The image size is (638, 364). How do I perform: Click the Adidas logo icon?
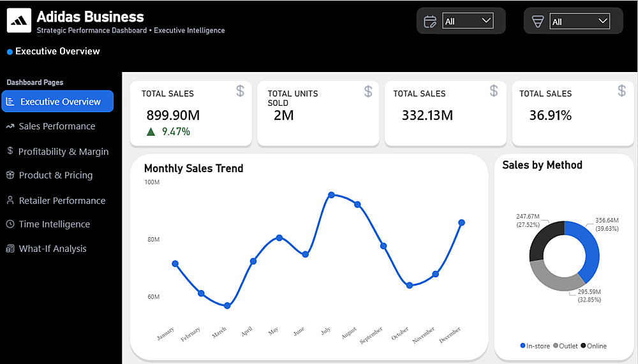coord(19,20)
